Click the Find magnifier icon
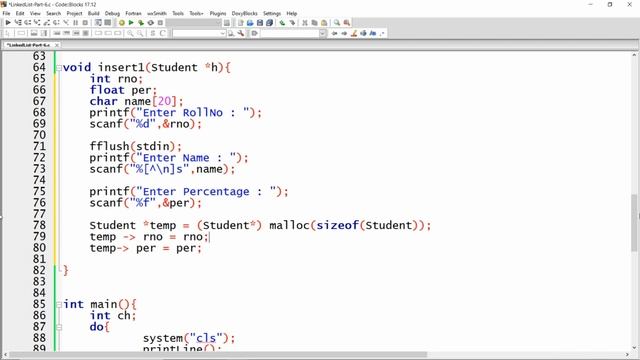This screenshot has width=640, height=360. click(337, 23)
